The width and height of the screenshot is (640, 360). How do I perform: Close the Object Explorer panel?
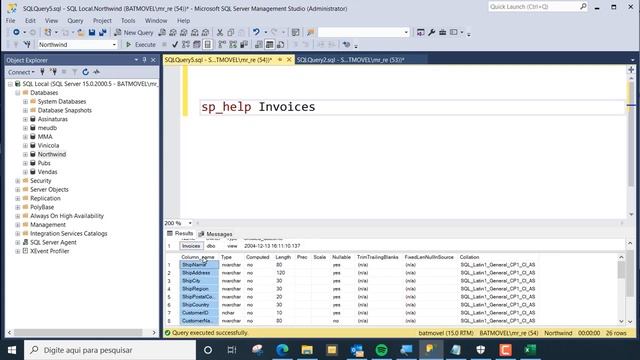pos(153,60)
